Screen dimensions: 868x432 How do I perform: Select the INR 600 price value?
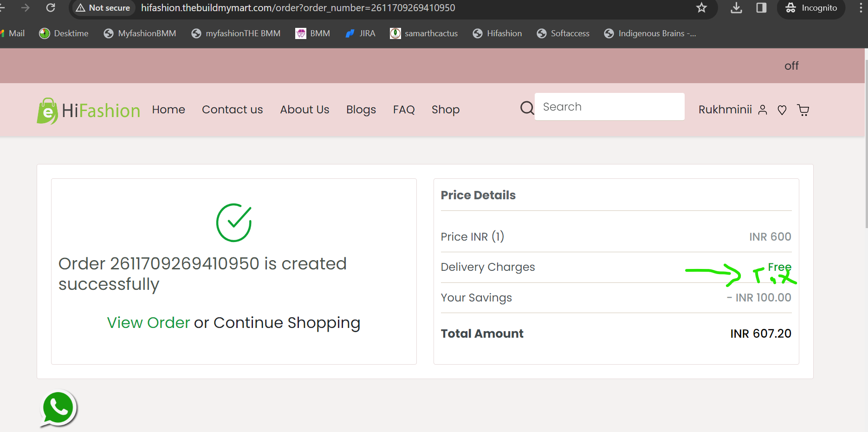point(771,236)
